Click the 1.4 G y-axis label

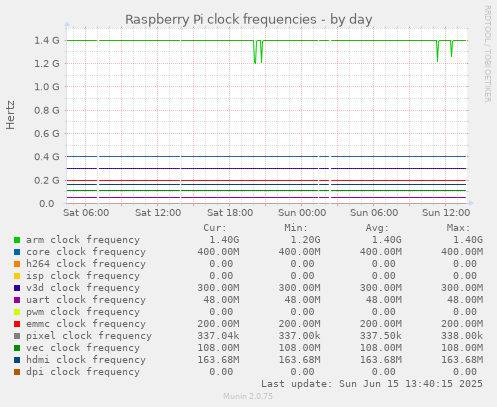click(x=47, y=40)
